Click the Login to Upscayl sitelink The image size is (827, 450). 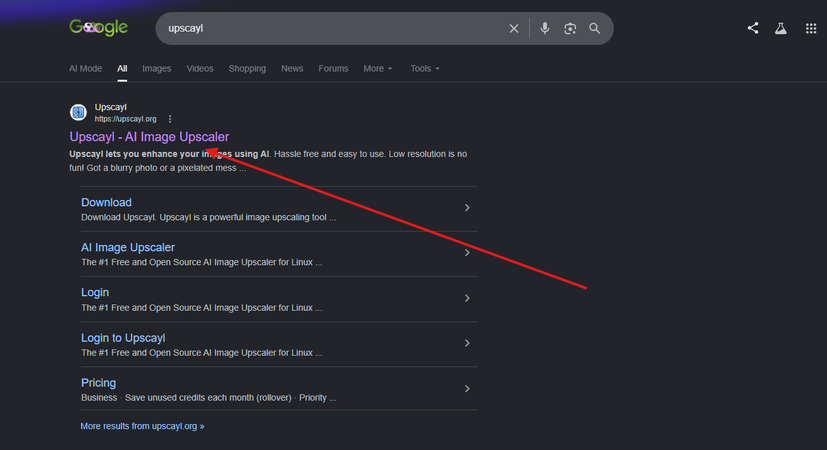(x=123, y=338)
